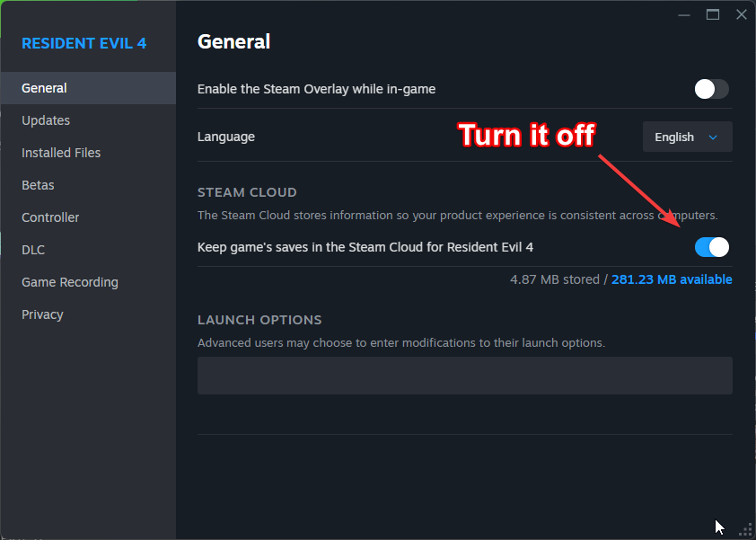
Task: Navigate to the Privacy section
Action: [42, 314]
